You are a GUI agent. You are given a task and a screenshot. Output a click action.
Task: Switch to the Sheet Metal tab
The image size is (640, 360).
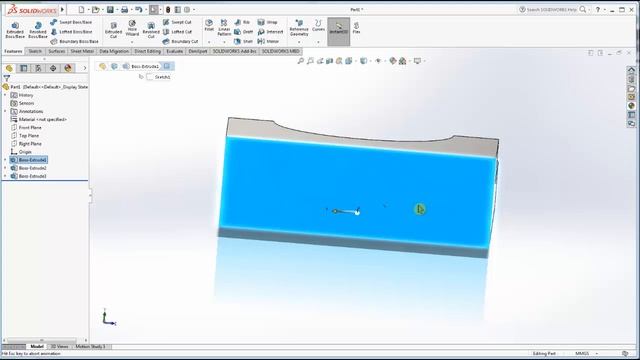click(x=82, y=51)
